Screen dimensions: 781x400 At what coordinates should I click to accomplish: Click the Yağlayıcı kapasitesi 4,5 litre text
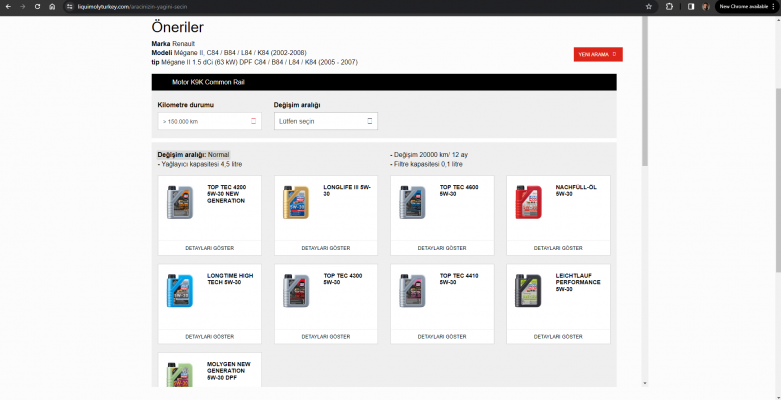[200, 164]
